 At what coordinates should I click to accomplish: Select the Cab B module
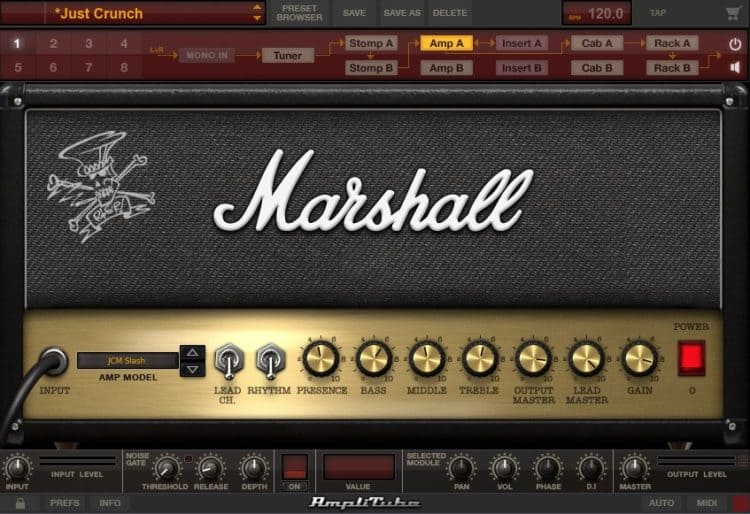(597, 68)
